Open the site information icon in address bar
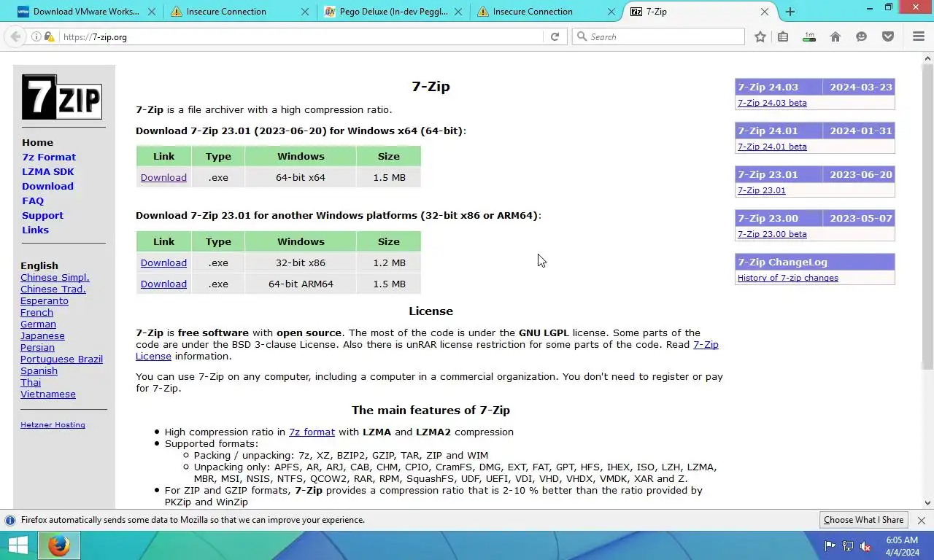The height and width of the screenshot is (560, 934). pyautogui.click(x=36, y=36)
